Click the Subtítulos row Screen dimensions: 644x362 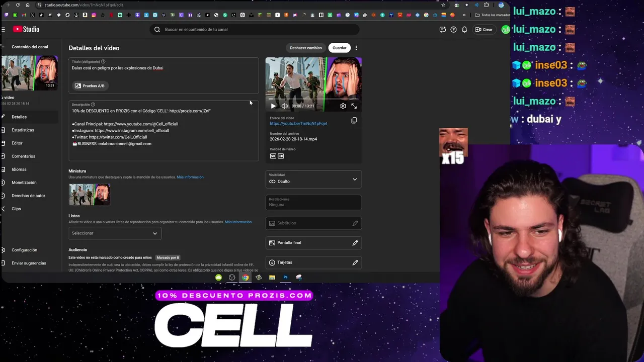pyautogui.click(x=313, y=223)
